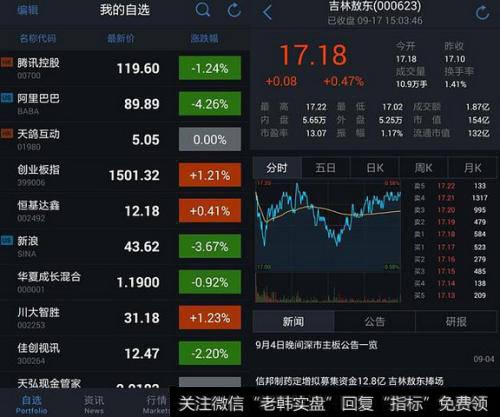Go back with the left arrow icon
This screenshot has width=500, height=417.
[x=267, y=13]
